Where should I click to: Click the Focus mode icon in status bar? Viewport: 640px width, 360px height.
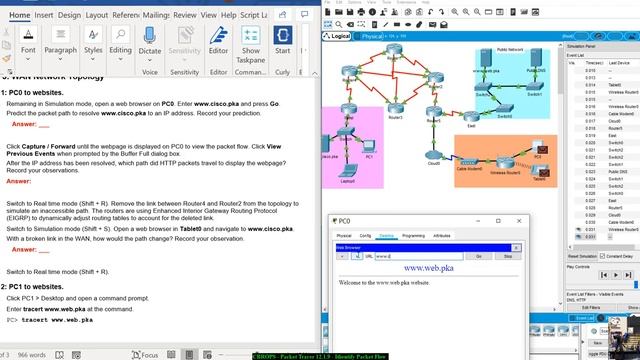click(x=145, y=355)
